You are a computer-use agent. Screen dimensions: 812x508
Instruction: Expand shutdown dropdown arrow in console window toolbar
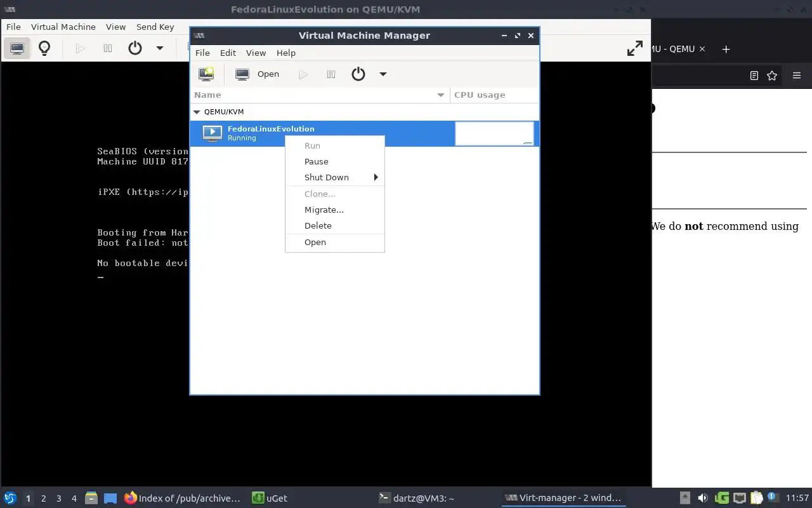coord(160,48)
